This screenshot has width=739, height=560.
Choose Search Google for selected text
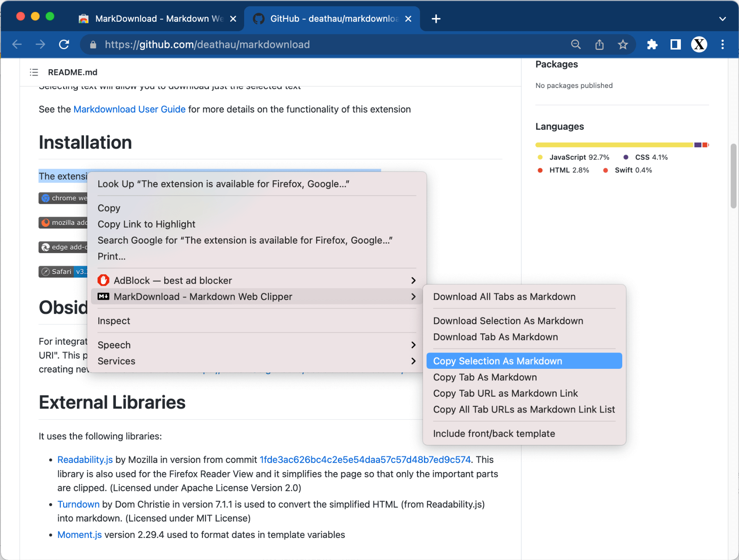point(257,240)
